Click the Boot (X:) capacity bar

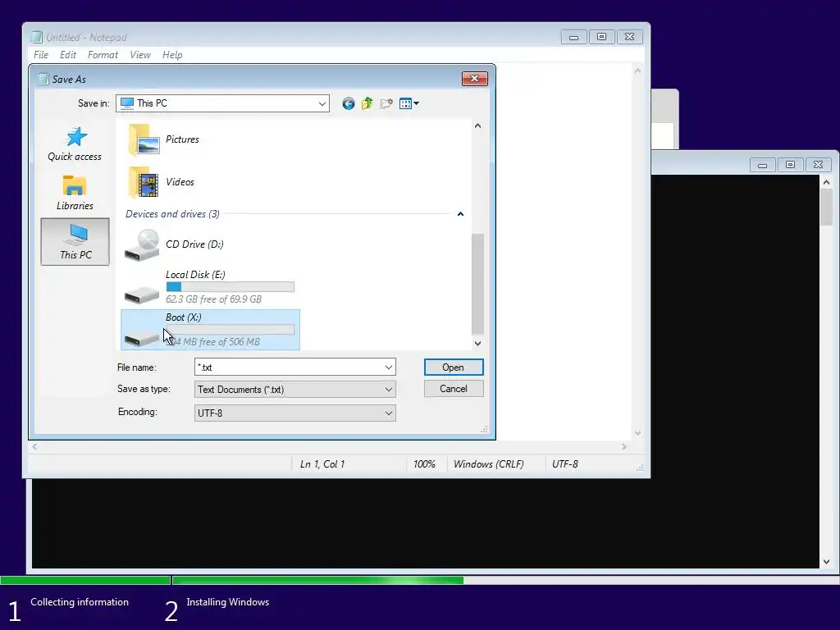(231, 330)
